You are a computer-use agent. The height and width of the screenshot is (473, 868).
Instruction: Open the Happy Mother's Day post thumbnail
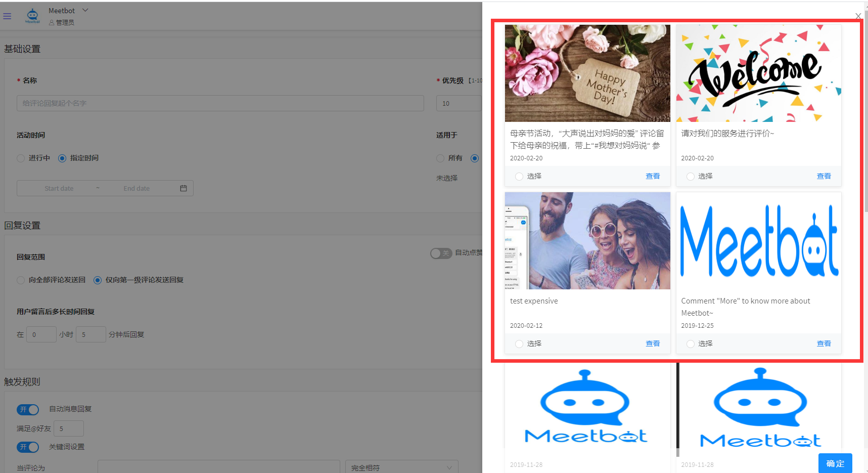click(587, 73)
